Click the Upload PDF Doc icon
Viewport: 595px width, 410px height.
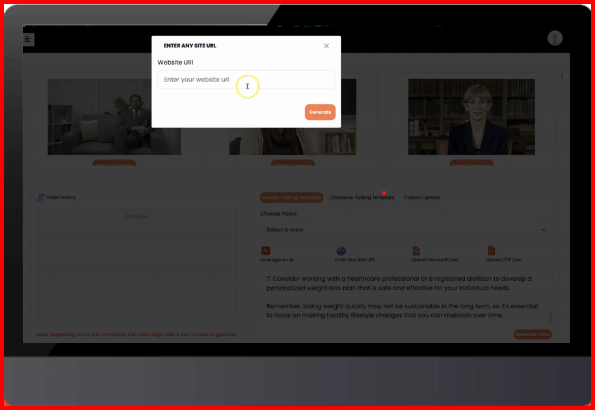(491, 251)
